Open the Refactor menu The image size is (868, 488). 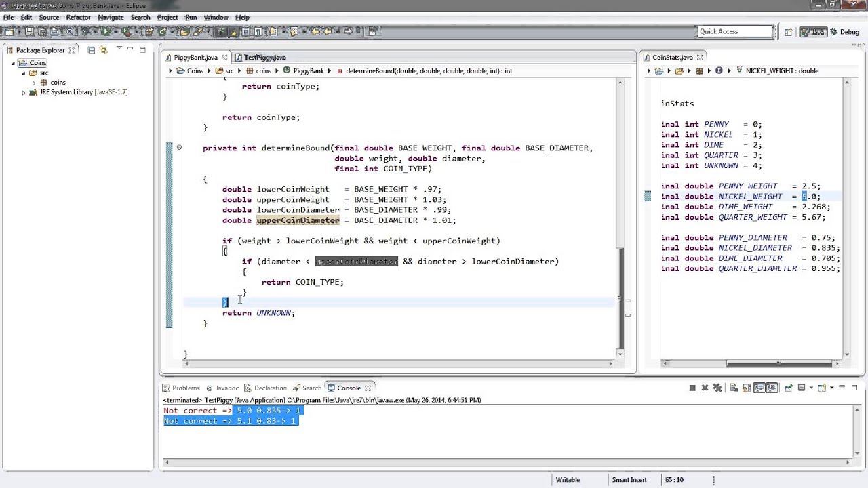tap(79, 17)
